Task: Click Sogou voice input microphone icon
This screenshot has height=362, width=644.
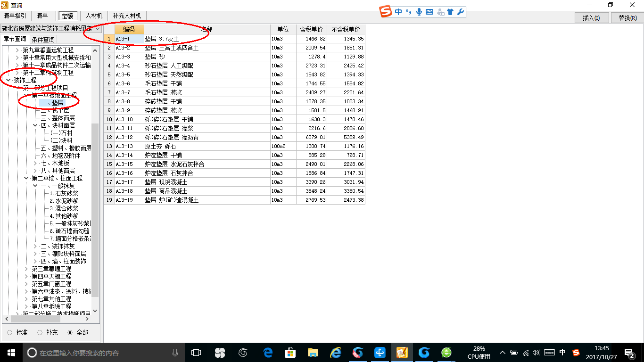Action: point(419,12)
